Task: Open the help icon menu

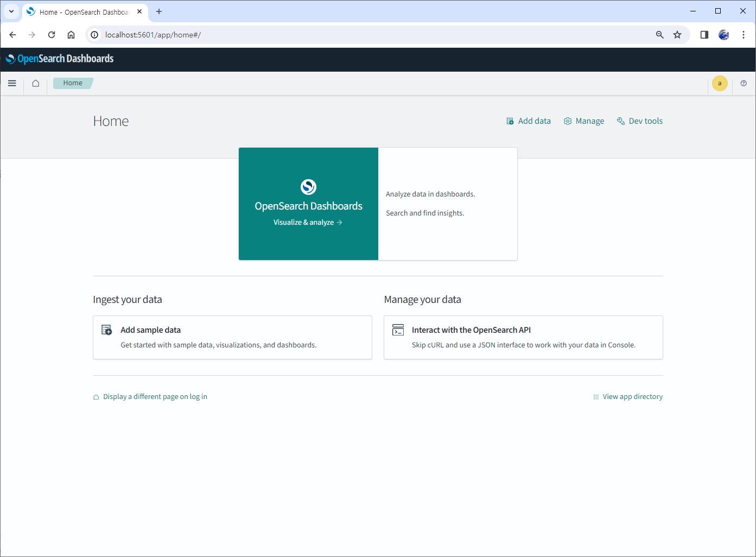Action: [x=744, y=83]
